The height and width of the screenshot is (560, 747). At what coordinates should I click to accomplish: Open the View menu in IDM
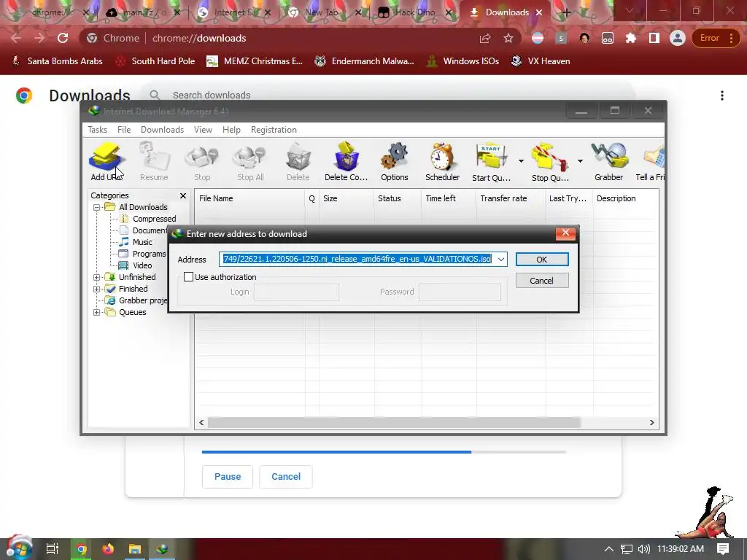coord(203,130)
